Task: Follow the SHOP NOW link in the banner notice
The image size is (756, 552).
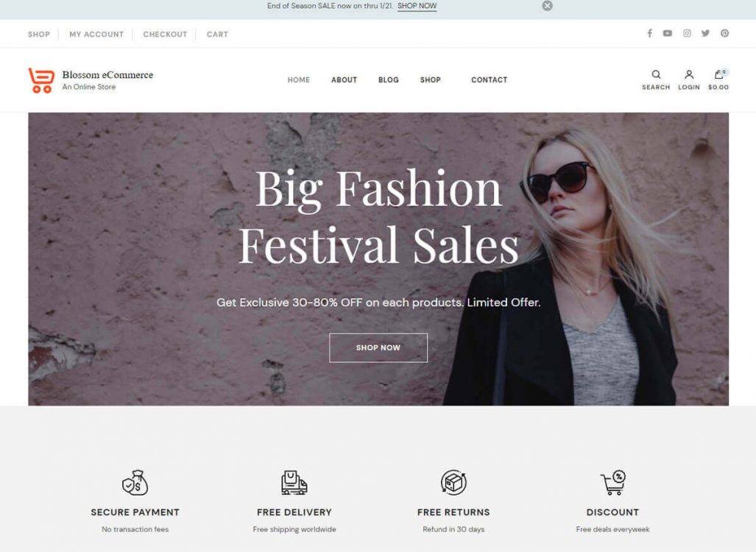Action: pyautogui.click(x=417, y=6)
